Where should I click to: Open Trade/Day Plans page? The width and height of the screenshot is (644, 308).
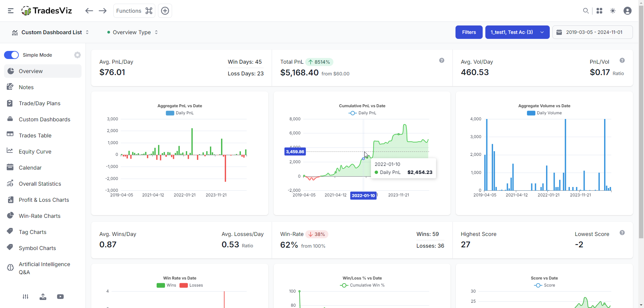point(43,103)
